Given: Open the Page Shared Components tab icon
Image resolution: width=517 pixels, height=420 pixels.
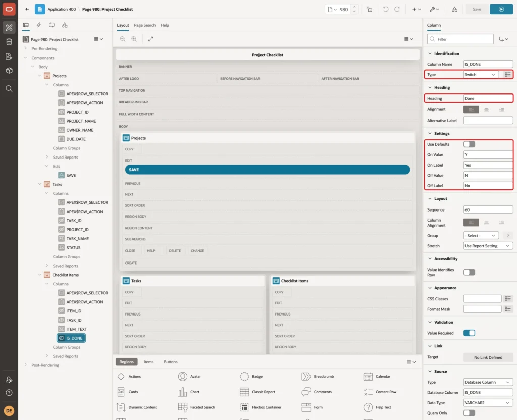Looking at the screenshot, I should click(65, 25).
